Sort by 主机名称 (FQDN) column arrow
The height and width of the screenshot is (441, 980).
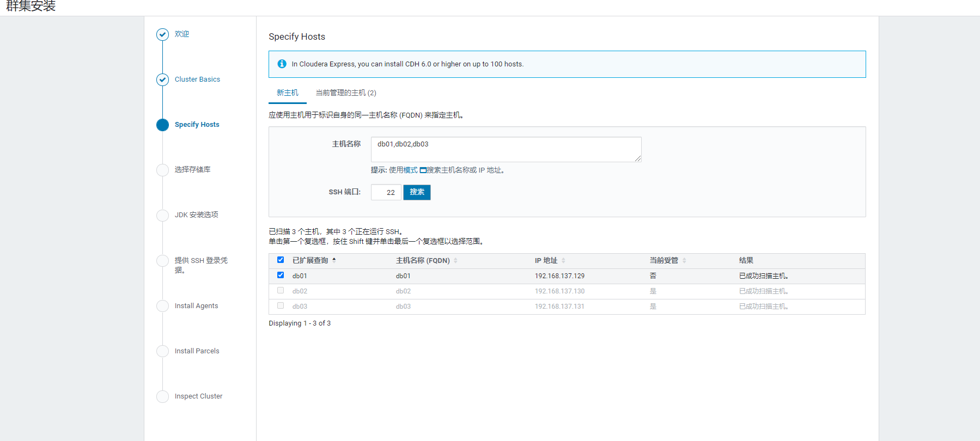click(455, 261)
